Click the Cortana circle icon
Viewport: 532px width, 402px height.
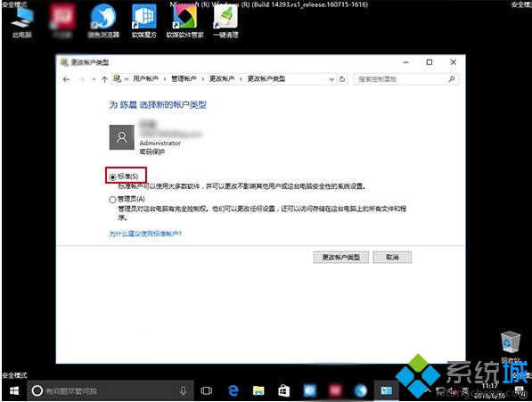[x=37, y=390]
